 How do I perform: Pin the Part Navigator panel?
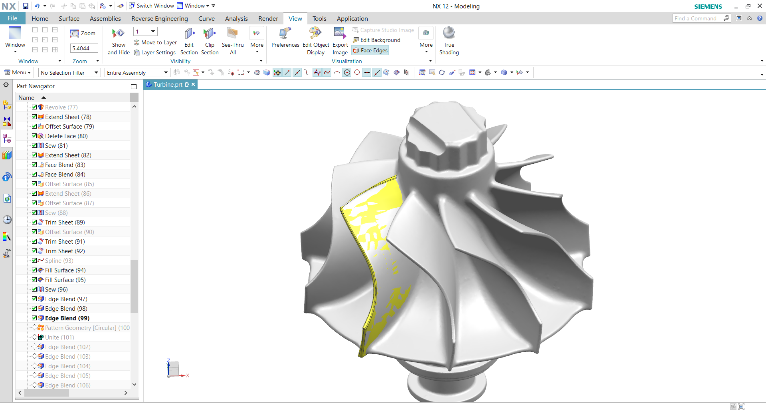click(133, 86)
